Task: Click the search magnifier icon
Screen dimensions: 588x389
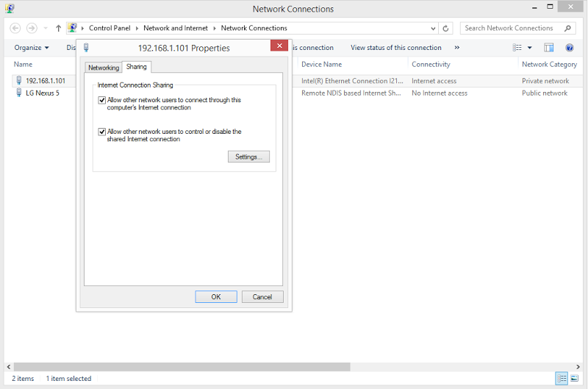Action: point(567,28)
